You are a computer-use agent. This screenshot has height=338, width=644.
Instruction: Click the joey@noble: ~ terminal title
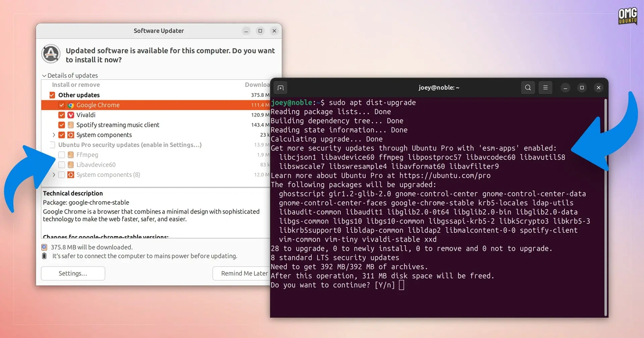click(439, 88)
